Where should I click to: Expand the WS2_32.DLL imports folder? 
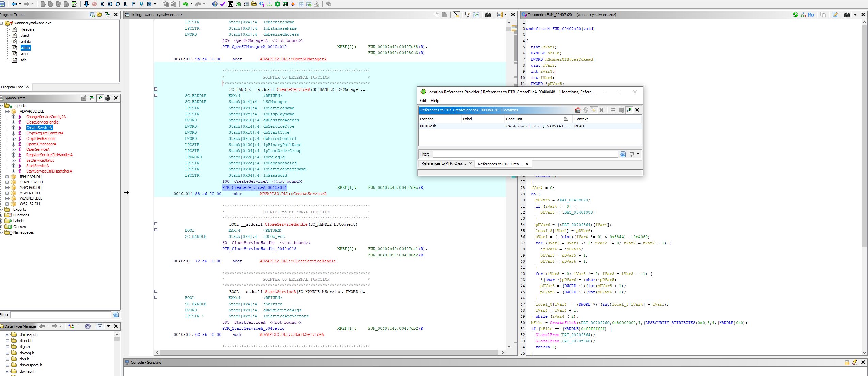pos(7,204)
